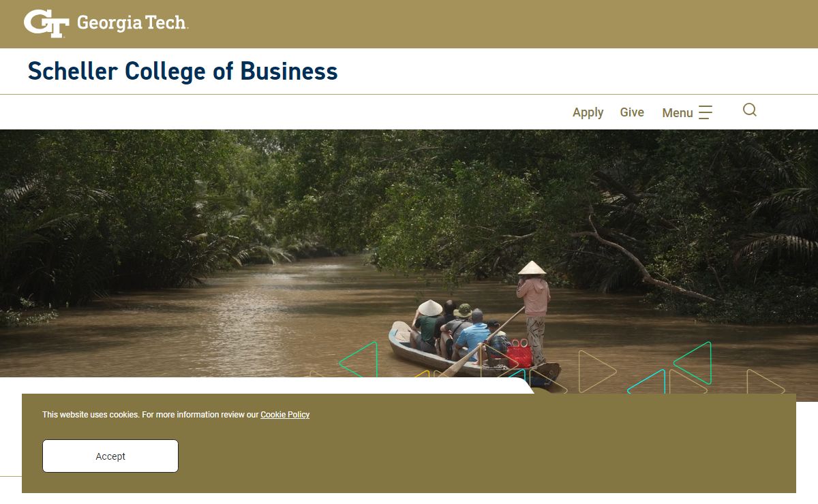Open the Give menu item
Viewport: 818px width, 504px height.
coord(632,112)
